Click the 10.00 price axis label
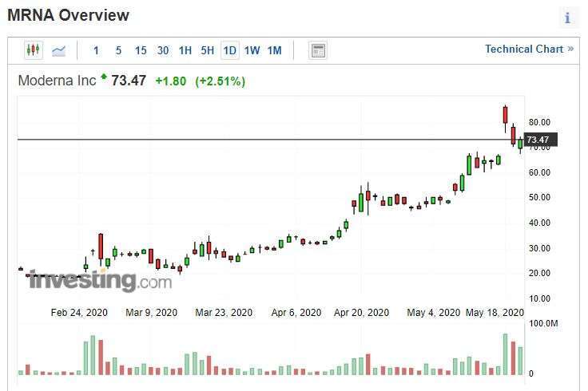This screenshot has width=588, height=391. 539,298
